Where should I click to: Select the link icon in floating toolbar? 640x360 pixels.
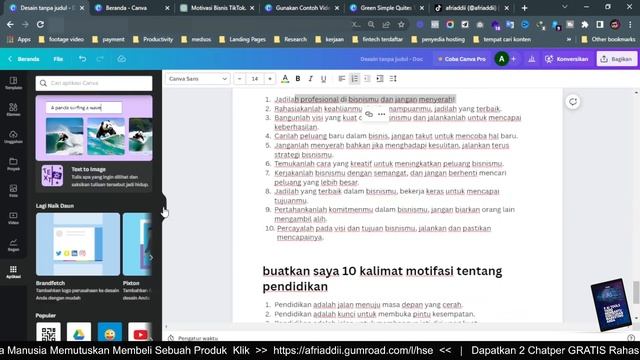(x=369, y=114)
